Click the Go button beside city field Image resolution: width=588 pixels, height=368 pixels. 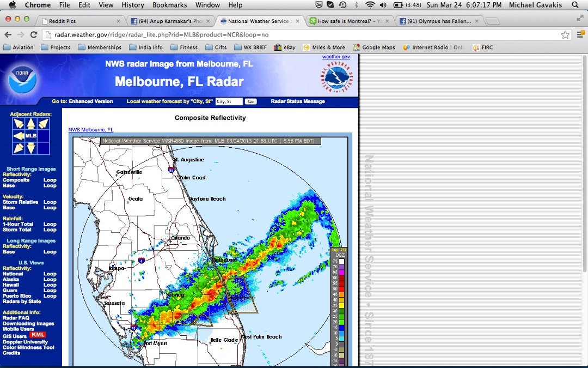click(x=250, y=101)
